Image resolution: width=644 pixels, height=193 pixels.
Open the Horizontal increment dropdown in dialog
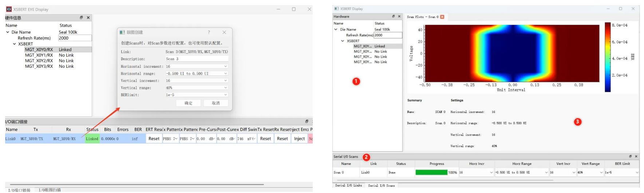(x=225, y=66)
